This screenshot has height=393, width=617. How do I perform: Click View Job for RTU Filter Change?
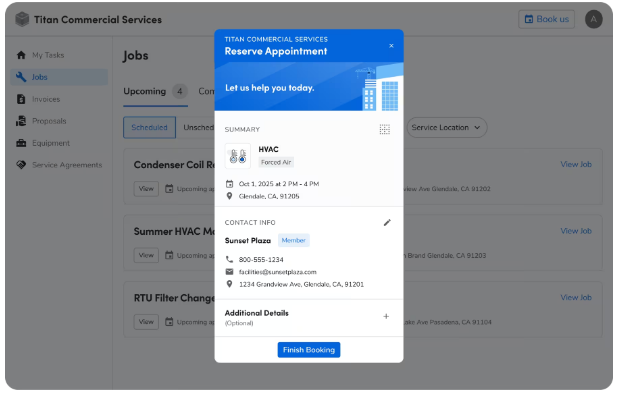tap(576, 297)
